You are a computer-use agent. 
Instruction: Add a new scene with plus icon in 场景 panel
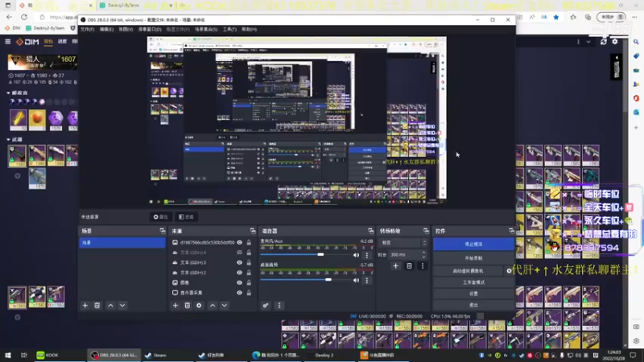pyautogui.click(x=85, y=306)
